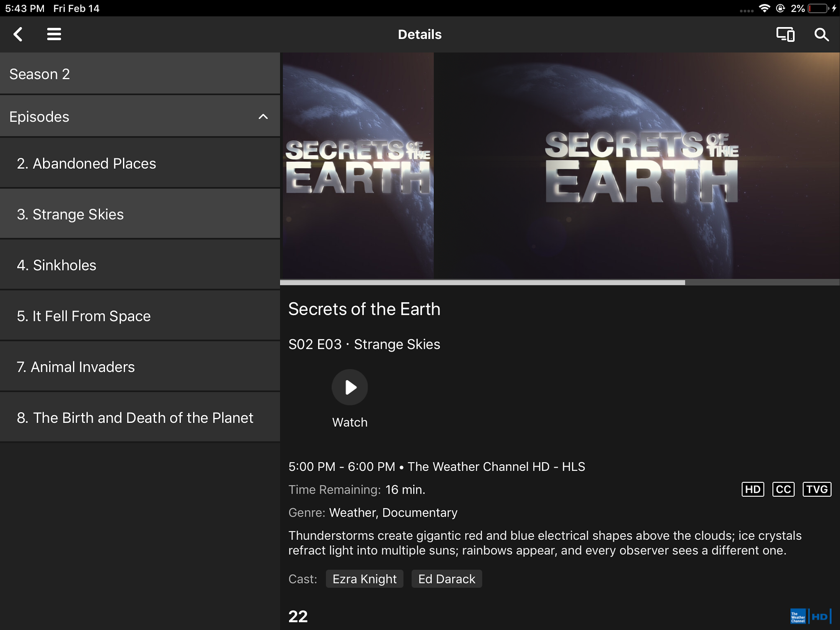Tap the S02 E03 · Strange Skies subtitle

[364, 344]
